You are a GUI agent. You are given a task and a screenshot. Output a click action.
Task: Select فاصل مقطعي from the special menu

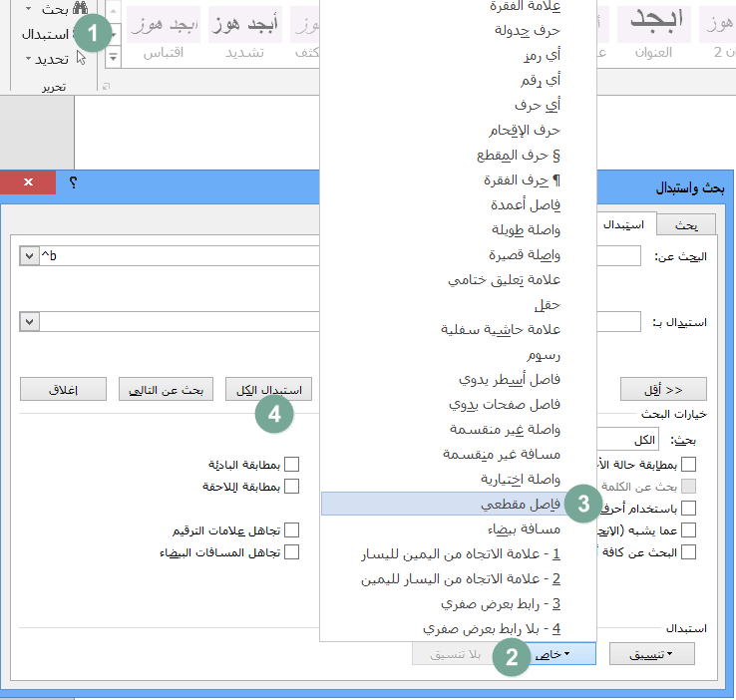point(459,505)
